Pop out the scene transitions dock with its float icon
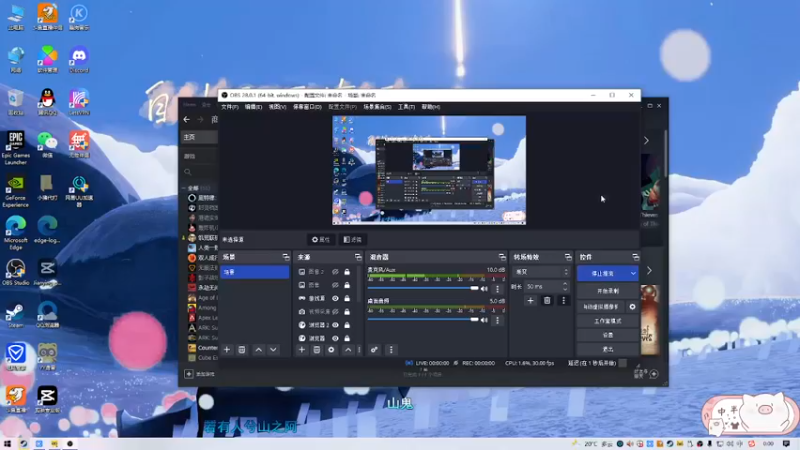Viewport: 800px width, 450px height. (568, 257)
